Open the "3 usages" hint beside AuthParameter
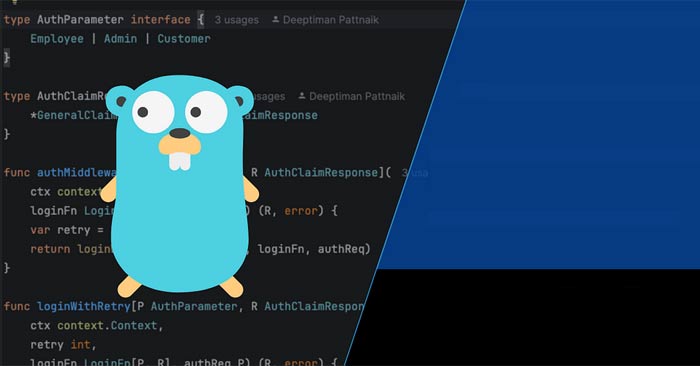 tap(237, 20)
